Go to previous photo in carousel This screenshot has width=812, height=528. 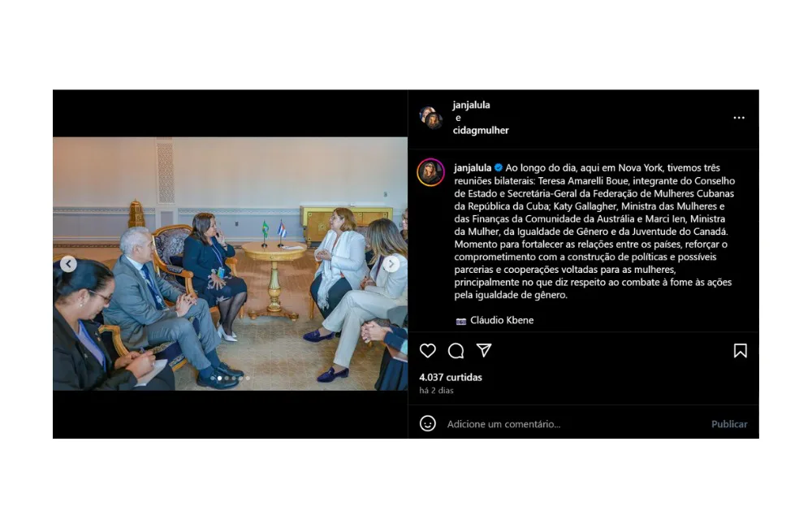tap(68, 264)
